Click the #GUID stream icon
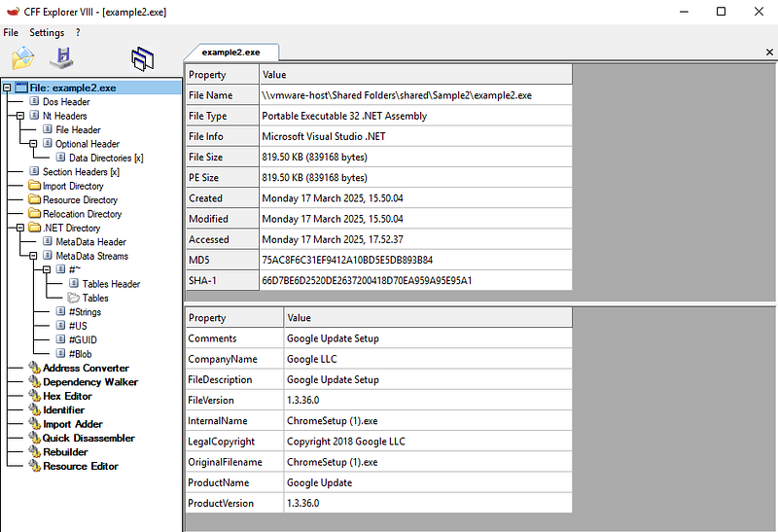Viewport: 778px width, 532px height. pos(60,339)
